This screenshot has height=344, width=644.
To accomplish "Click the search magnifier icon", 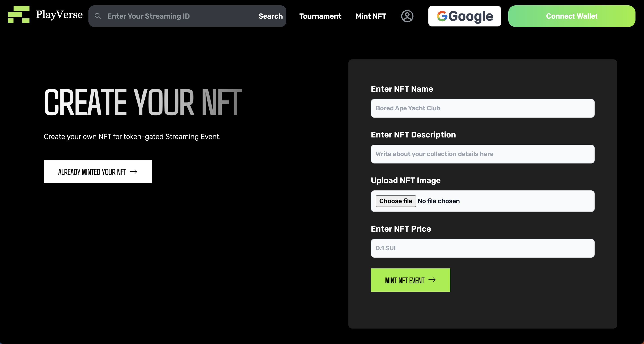I will [x=98, y=16].
